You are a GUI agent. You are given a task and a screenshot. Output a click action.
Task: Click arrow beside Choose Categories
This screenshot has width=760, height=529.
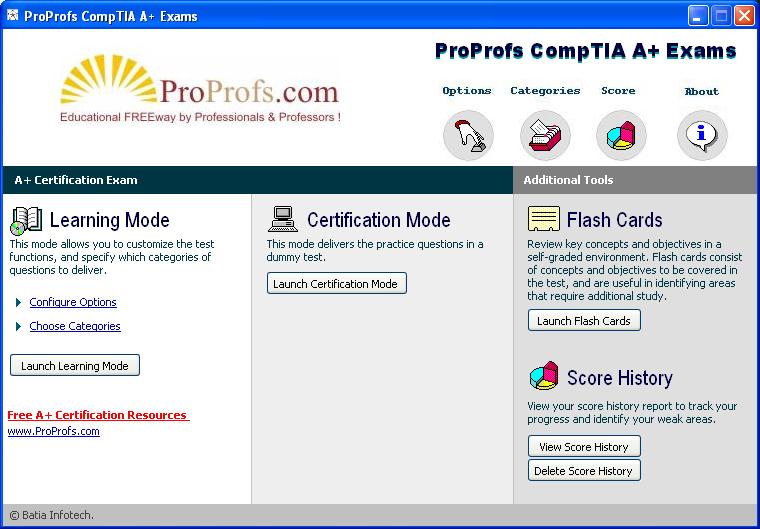coord(18,326)
